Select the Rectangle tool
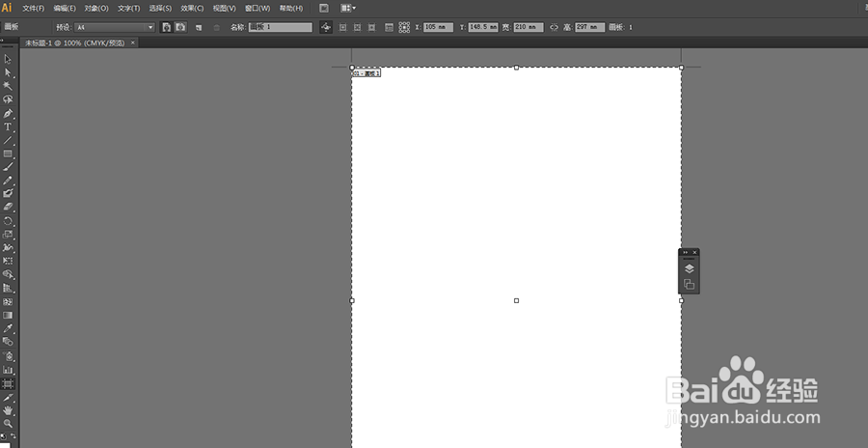Viewport: 868px width, 448px height. coord(8,154)
